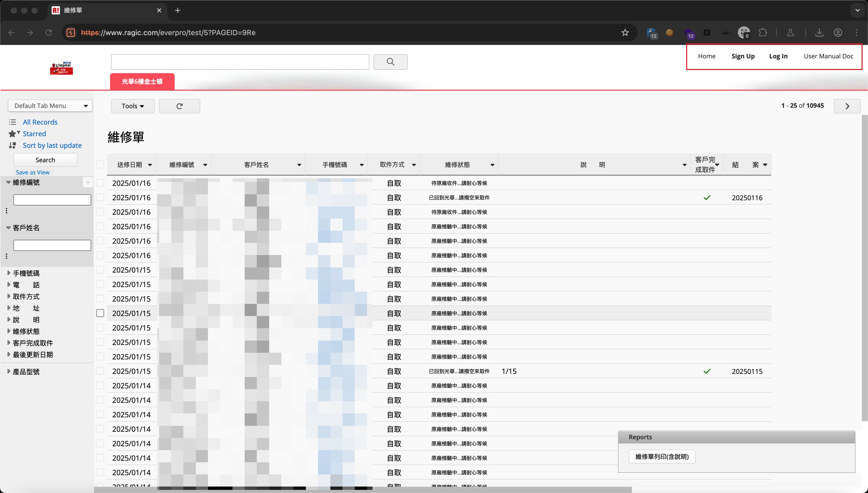868x493 pixels.
Task: Check the highlighted 2025/01/15 row checkbox
Action: point(100,313)
